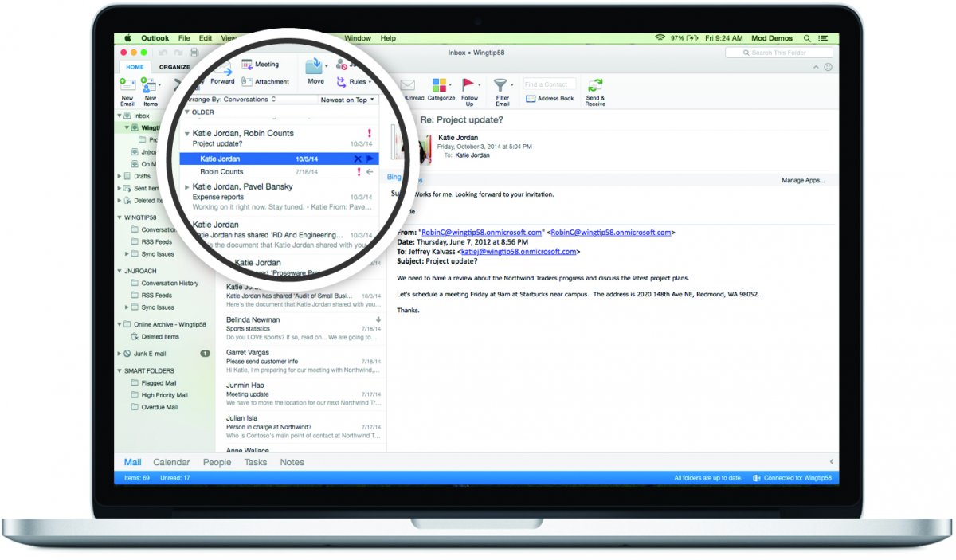The height and width of the screenshot is (560, 956).
Task: Click the undo arrow in title bar
Action: [x=163, y=53]
